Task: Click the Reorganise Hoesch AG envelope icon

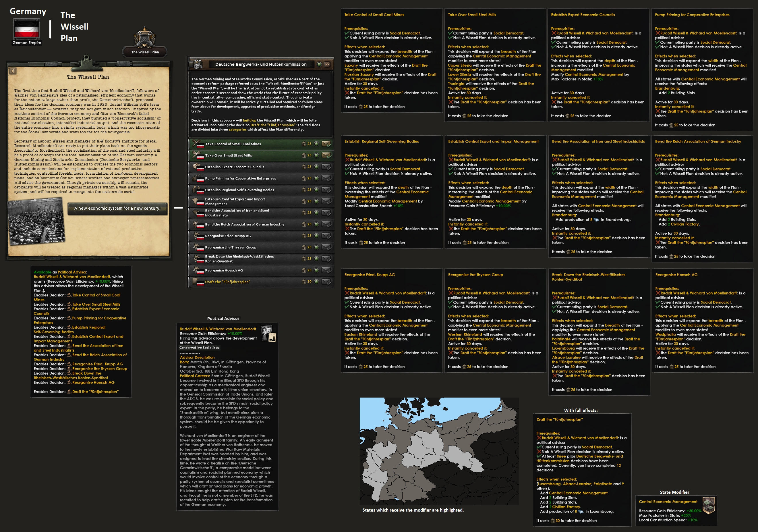Action: (326, 270)
